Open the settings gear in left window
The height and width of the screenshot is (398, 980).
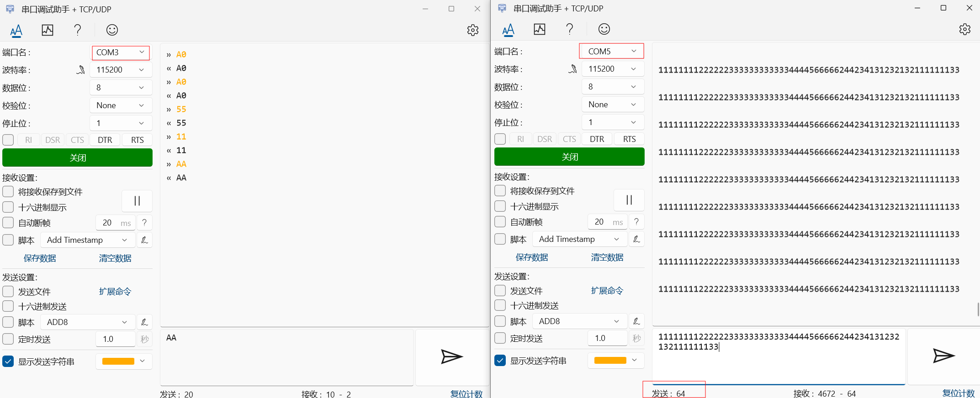point(473,30)
